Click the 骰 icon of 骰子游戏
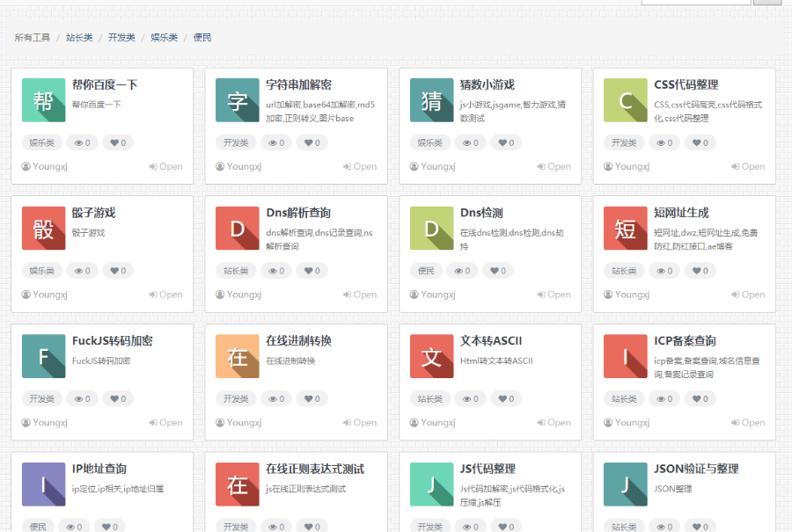 (x=42, y=229)
